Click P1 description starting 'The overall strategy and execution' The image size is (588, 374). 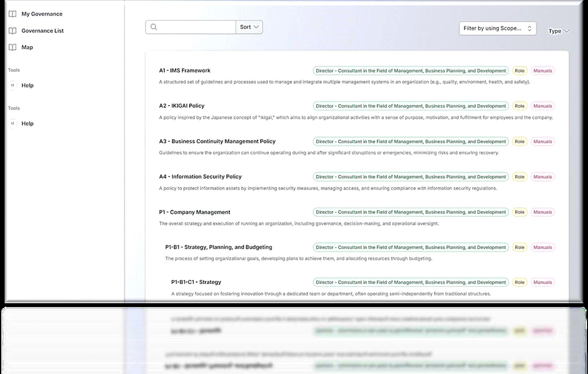[299, 224]
